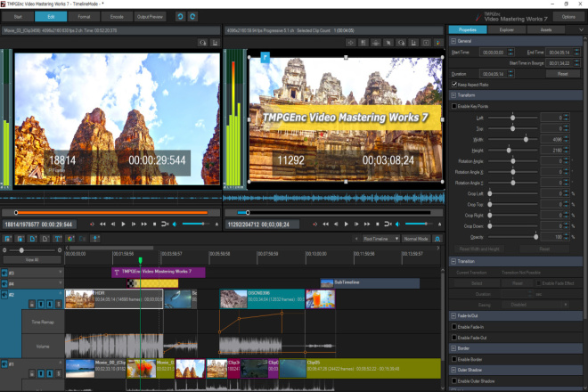Image resolution: width=588 pixels, height=392 pixels.
Task: Click the View All timeline button
Action: (32, 259)
